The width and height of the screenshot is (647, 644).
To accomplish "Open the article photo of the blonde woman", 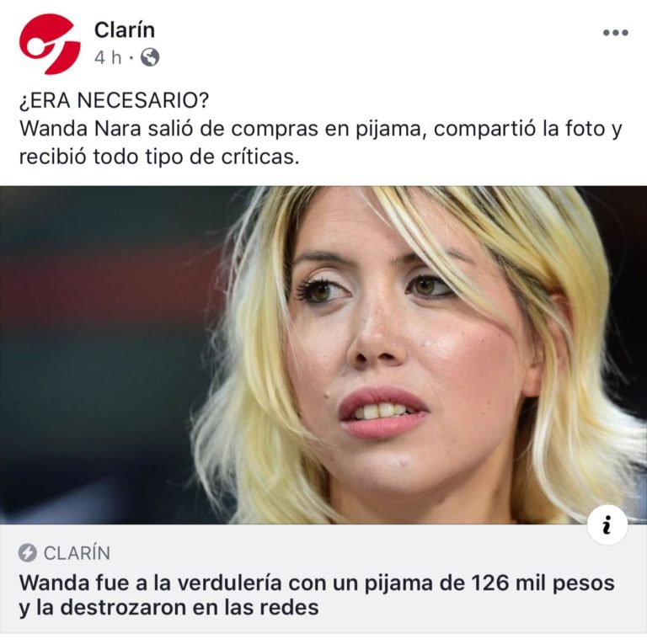I will [323, 355].
